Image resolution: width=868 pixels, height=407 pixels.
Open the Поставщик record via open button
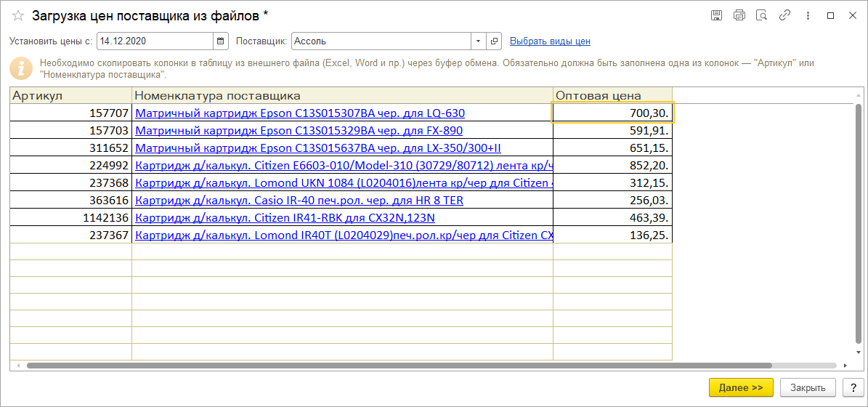point(494,41)
